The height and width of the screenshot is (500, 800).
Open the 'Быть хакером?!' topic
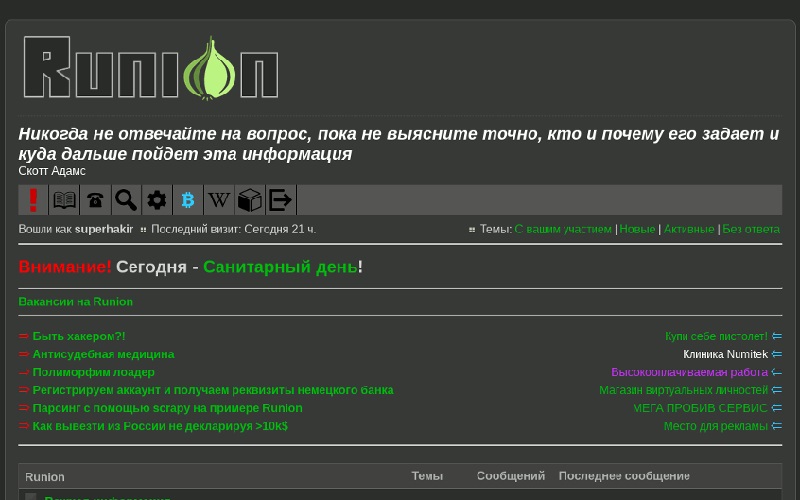click(x=79, y=336)
